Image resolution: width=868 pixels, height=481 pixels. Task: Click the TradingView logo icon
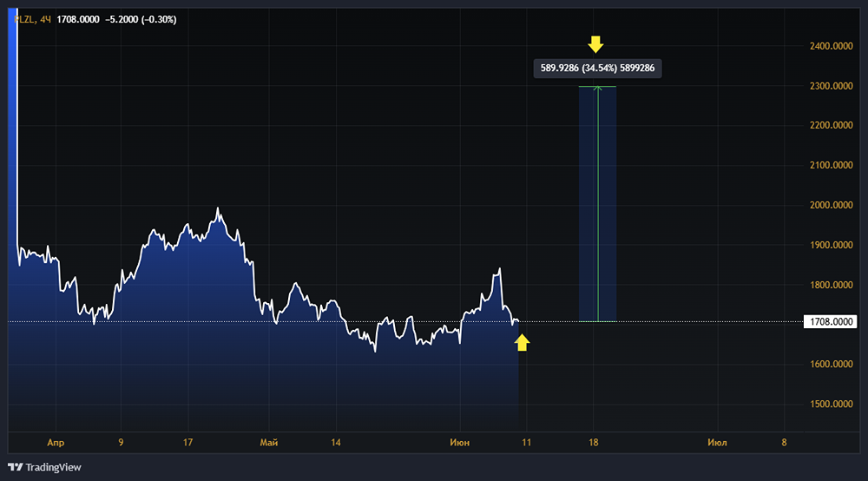(15, 467)
